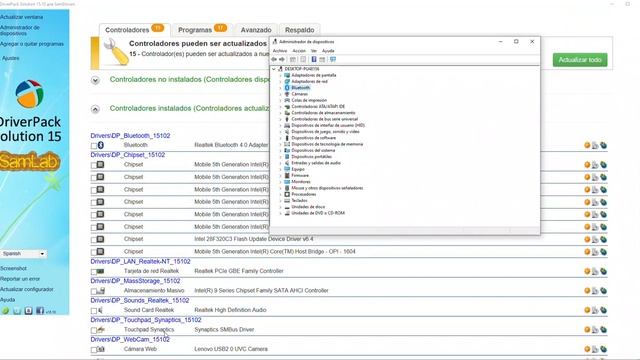Check the Touchpad Synaptics checkbox
The height and width of the screenshot is (360, 640).
[94, 331]
